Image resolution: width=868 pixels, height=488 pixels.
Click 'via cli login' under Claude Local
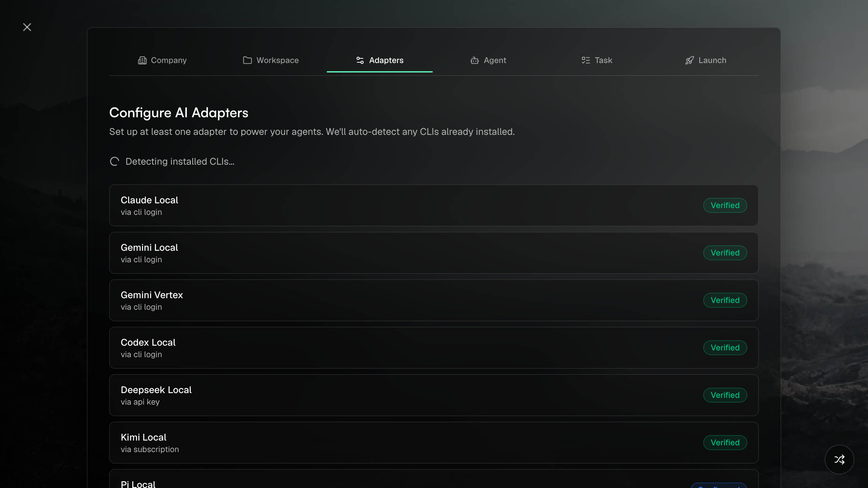click(141, 212)
